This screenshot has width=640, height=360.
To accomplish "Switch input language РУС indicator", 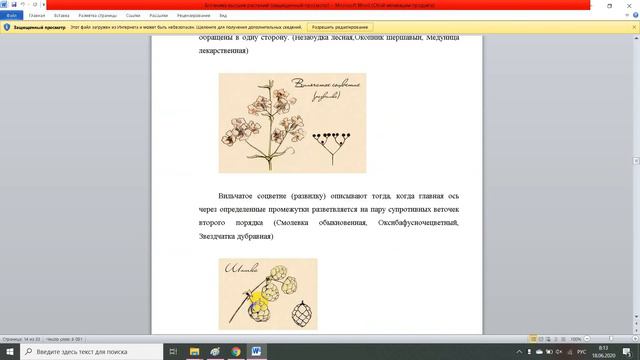I will [x=582, y=351].
